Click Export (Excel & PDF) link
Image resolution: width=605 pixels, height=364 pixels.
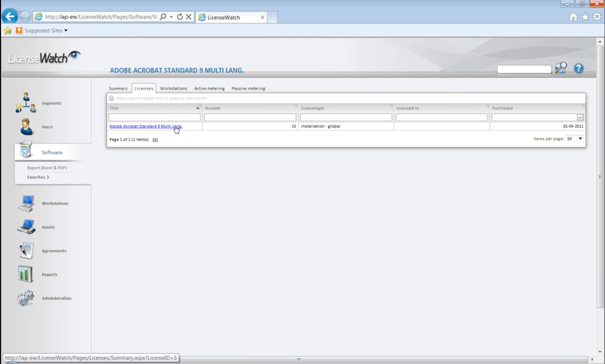point(47,168)
